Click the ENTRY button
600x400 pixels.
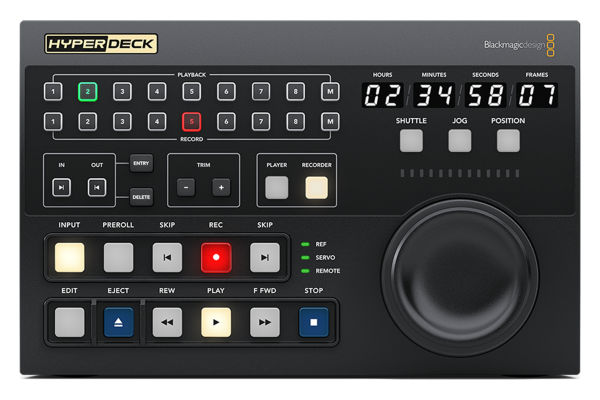click(141, 163)
